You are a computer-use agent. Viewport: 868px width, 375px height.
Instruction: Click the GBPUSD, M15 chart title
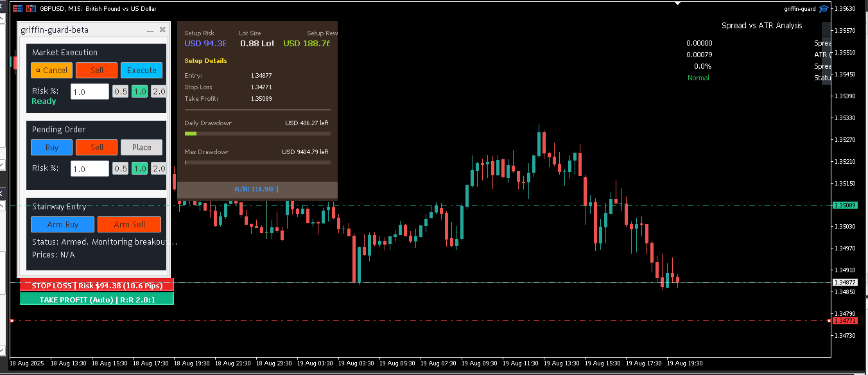pyautogui.click(x=98, y=9)
